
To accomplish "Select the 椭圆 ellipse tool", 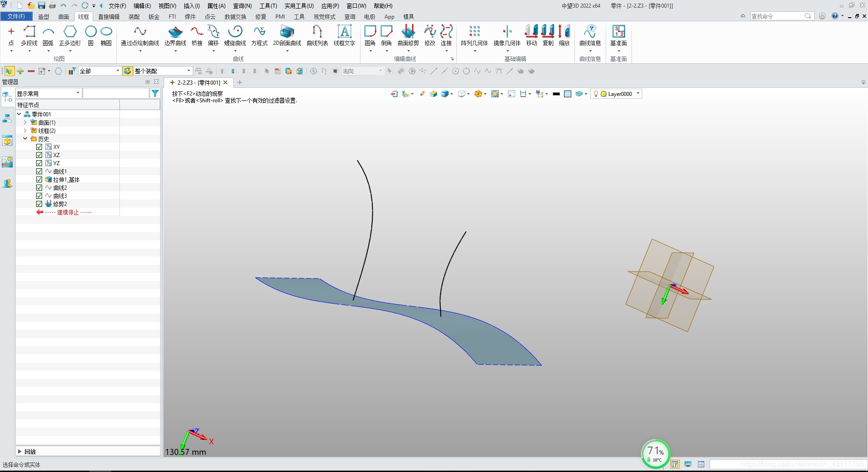I will [106, 35].
